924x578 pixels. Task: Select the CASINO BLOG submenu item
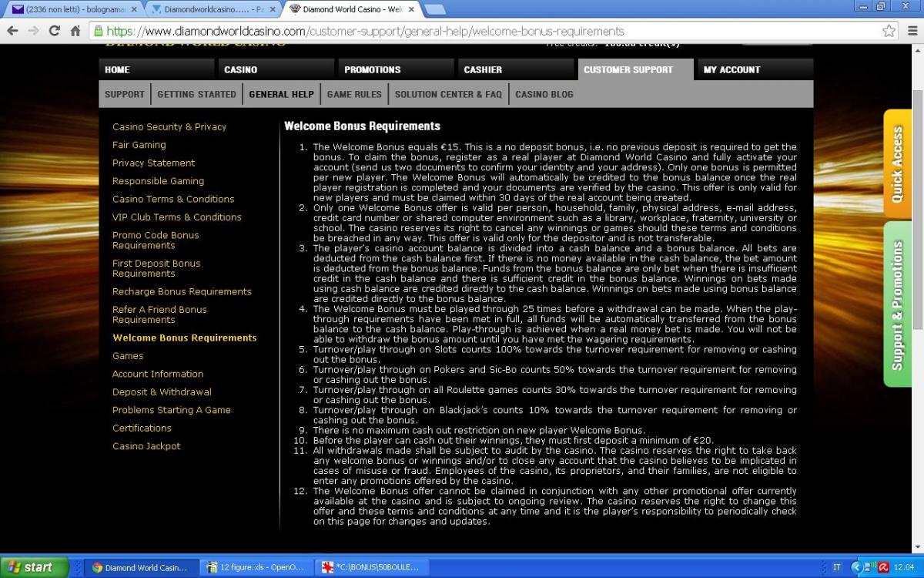pyautogui.click(x=544, y=94)
